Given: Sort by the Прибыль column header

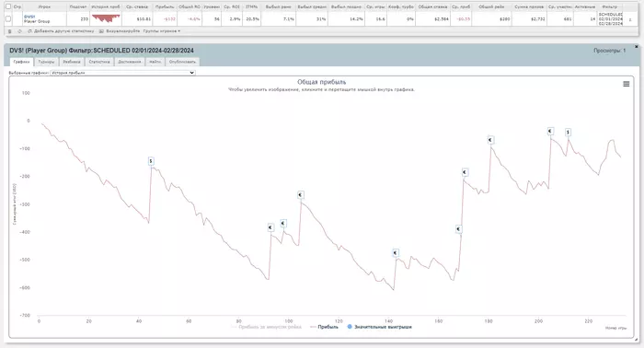Looking at the screenshot, I should point(165,7).
